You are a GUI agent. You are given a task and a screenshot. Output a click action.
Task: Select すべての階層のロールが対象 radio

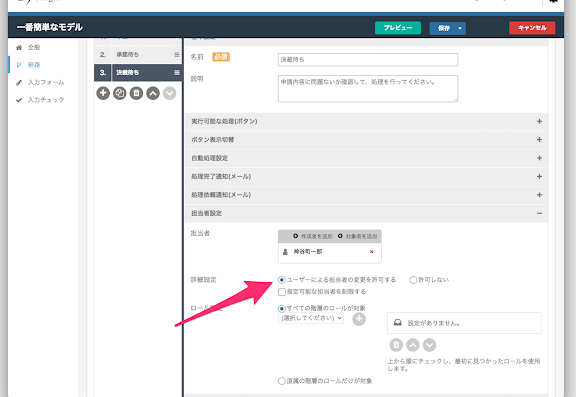click(x=282, y=308)
